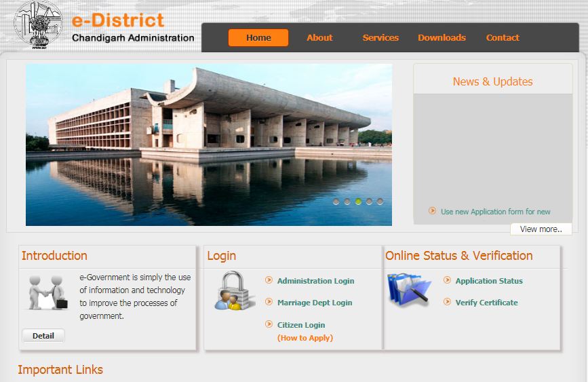The height and width of the screenshot is (382, 588).
Task: Open the Downloads menu
Action: [442, 37]
